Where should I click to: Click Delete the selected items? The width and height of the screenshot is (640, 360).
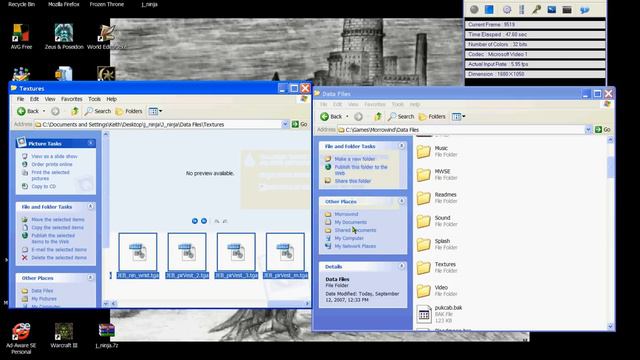59,258
